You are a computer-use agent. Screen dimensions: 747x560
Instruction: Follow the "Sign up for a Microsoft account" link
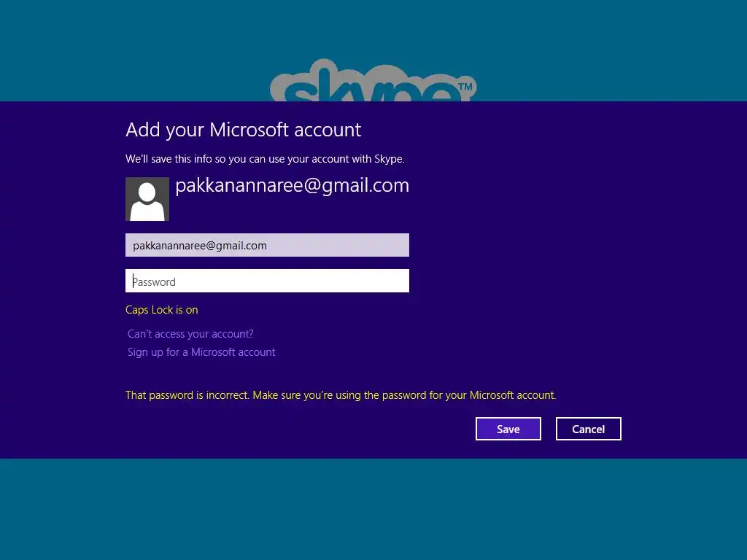(x=201, y=352)
